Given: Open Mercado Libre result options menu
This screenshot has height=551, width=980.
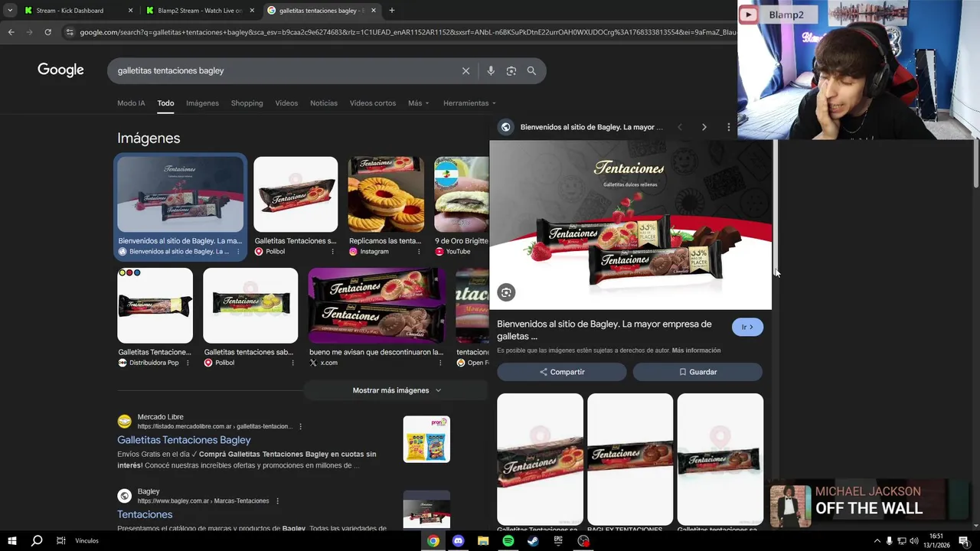Looking at the screenshot, I should pyautogui.click(x=300, y=426).
